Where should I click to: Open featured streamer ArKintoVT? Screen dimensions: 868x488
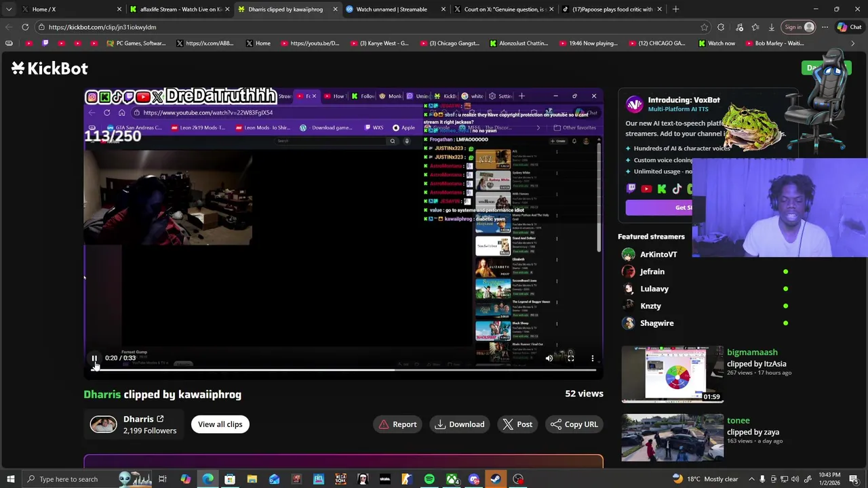pyautogui.click(x=658, y=254)
